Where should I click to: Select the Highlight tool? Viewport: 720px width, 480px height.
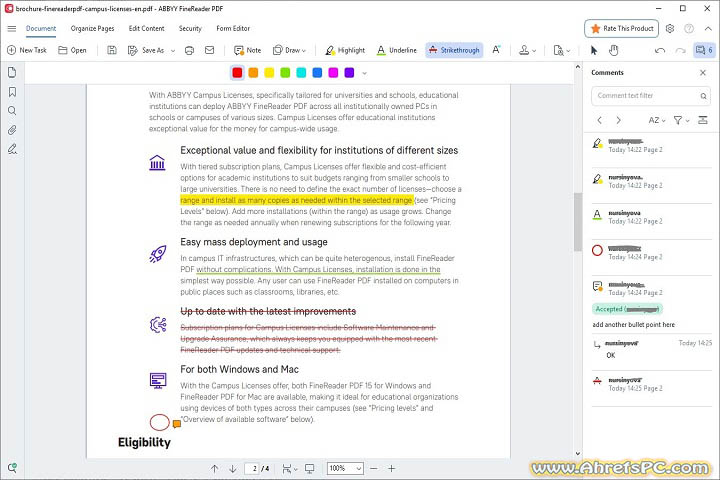pos(345,50)
